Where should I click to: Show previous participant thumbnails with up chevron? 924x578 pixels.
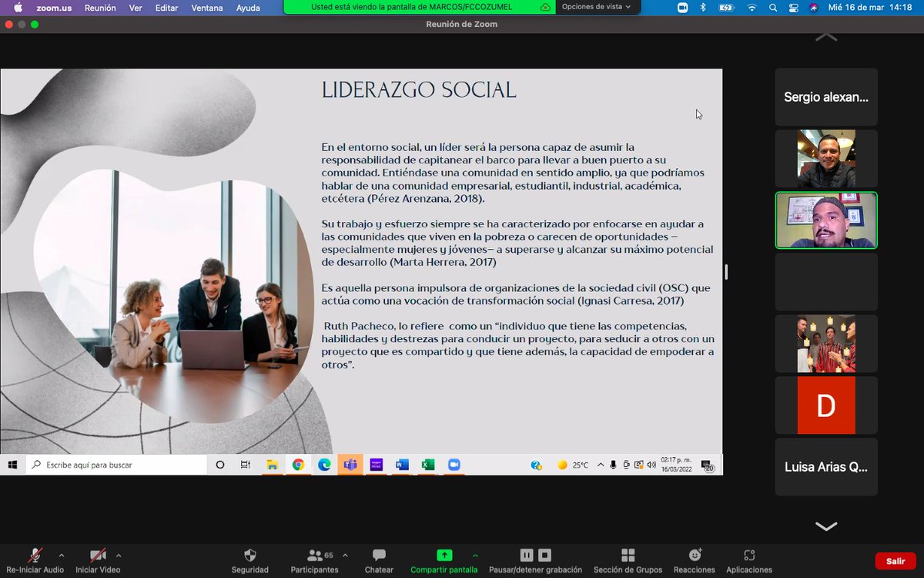point(826,37)
